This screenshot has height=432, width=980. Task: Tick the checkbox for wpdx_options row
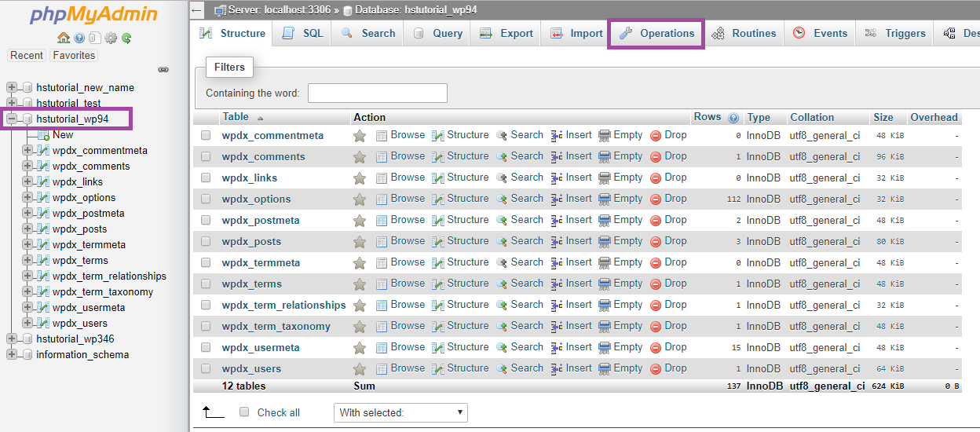pyautogui.click(x=206, y=200)
